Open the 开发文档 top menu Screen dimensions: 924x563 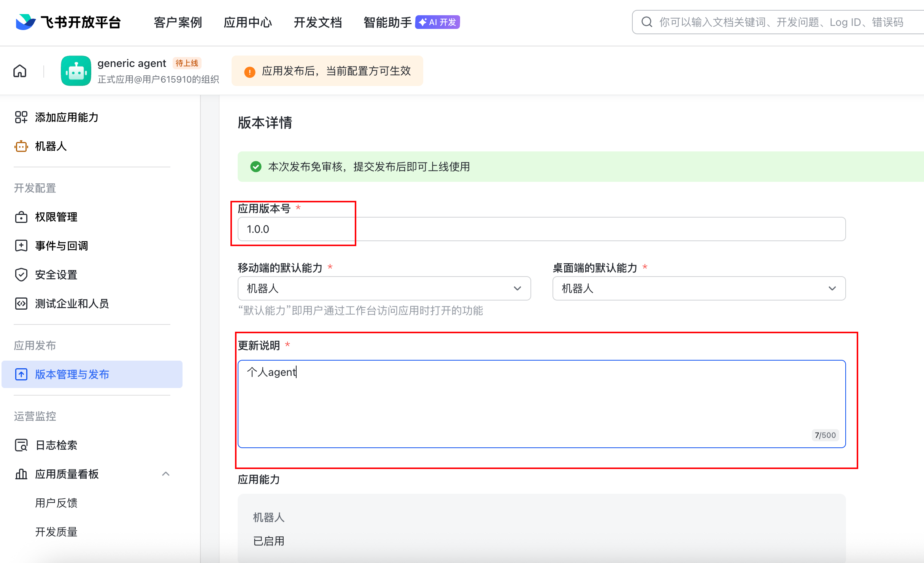[x=318, y=22]
